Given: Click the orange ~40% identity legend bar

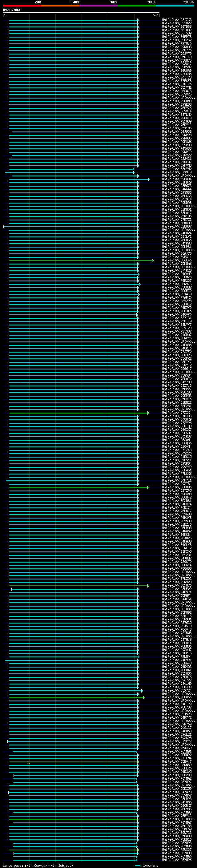Looking at the screenshot, I should click(x=60, y=6).
